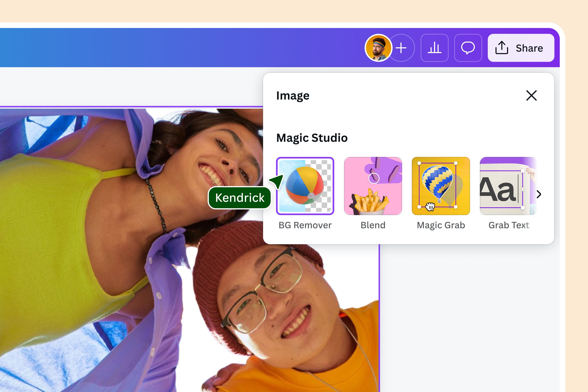Click the Kendrick collaborator label

click(240, 197)
